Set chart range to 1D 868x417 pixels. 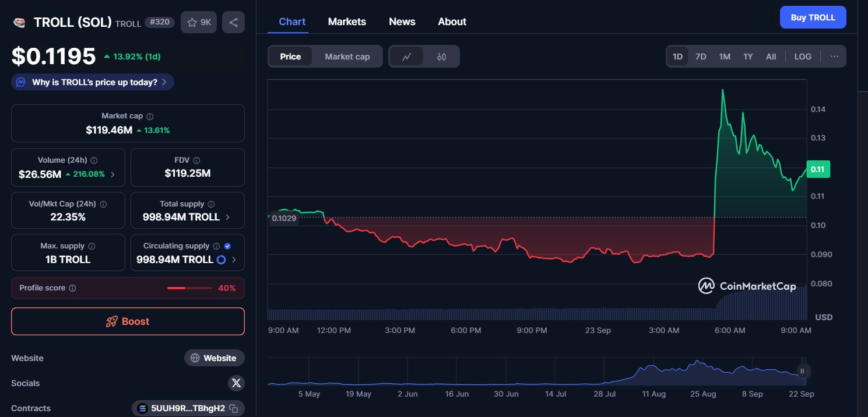point(677,57)
